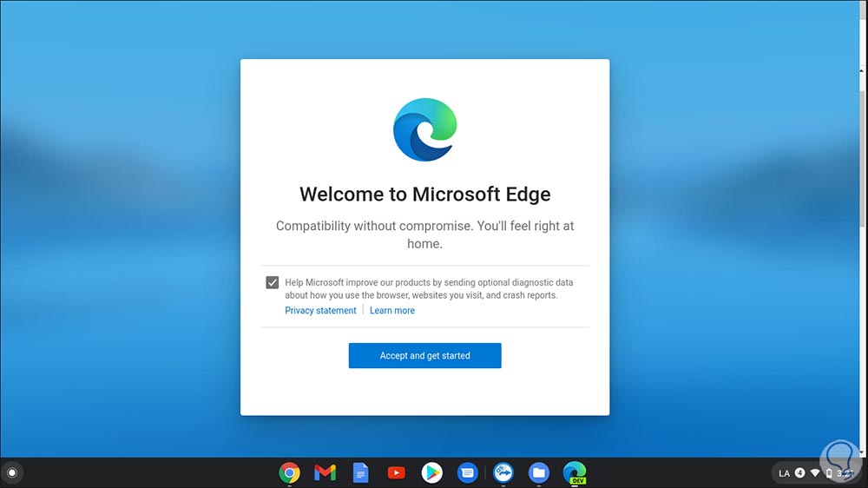Open the Messages app from the shelf
The width and height of the screenshot is (868, 488).
click(x=467, y=472)
